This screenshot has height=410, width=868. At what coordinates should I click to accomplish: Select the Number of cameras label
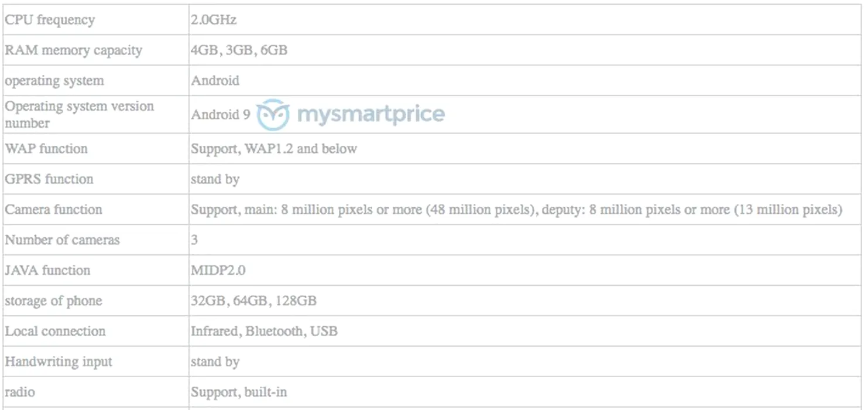62,240
